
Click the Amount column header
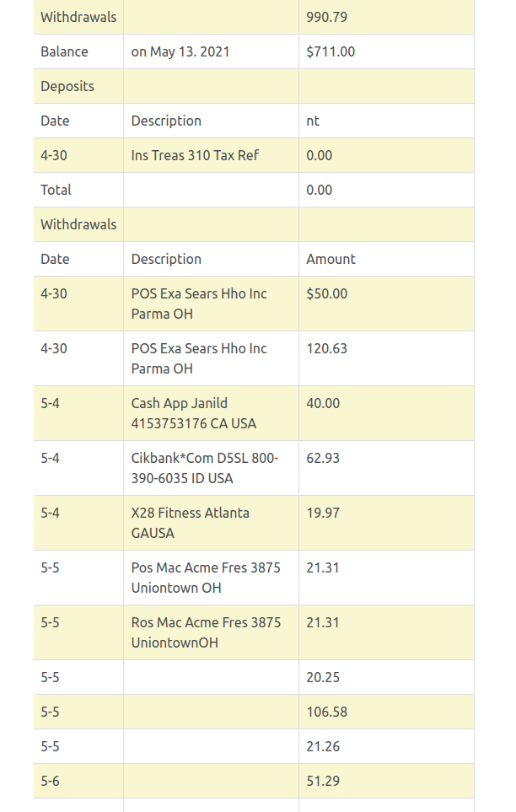click(331, 259)
